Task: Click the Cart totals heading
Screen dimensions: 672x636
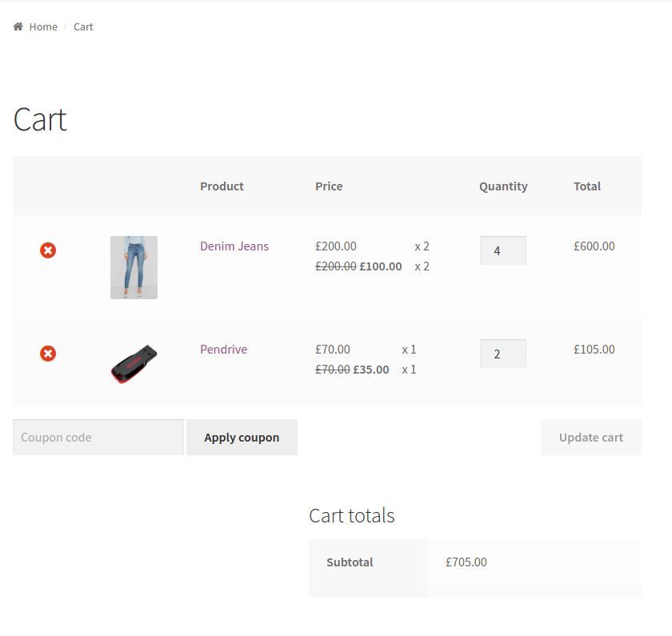Action: [x=352, y=516]
